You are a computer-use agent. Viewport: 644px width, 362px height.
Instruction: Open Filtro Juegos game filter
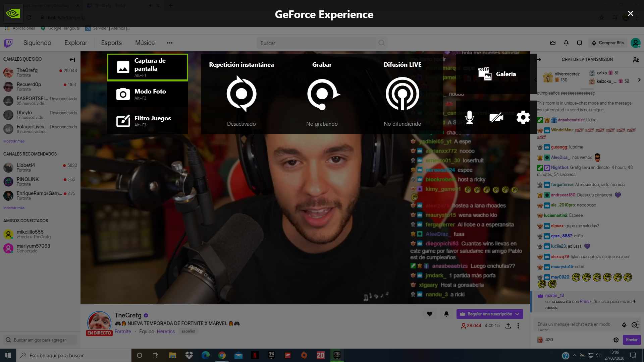148,121
